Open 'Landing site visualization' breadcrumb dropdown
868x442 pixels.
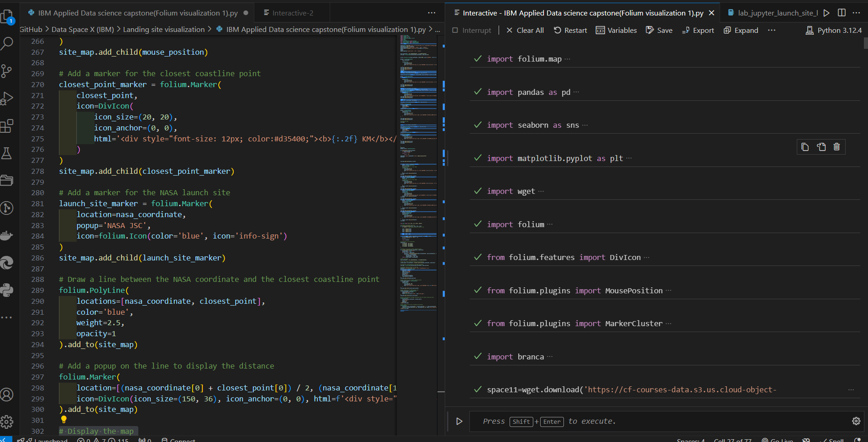click(164, 30)
